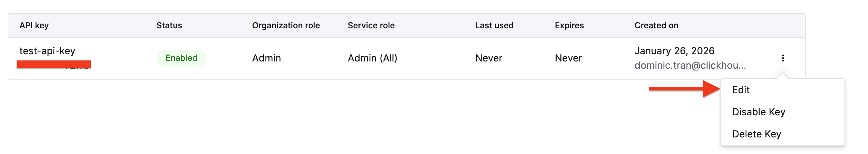Choose Disable Key from the menu
The height and width of the screenshot is (154, 868).
pyautogui.click(x=758, y=112)
